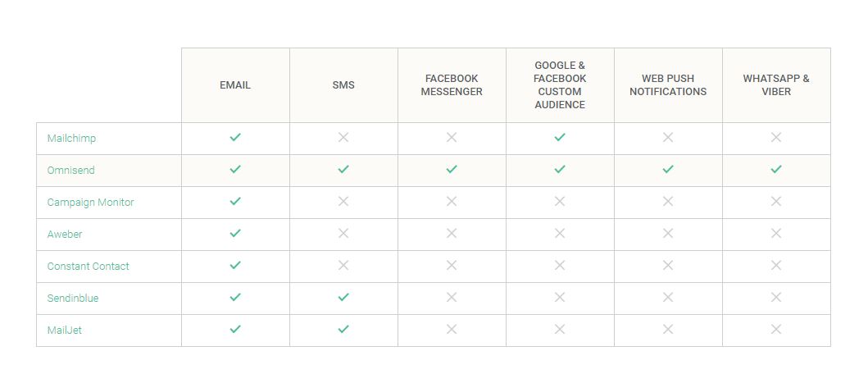Click Sendinblue's SMS checkmark icon

click(343, 298)
